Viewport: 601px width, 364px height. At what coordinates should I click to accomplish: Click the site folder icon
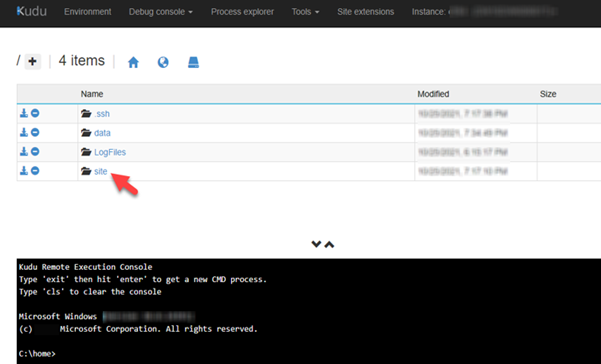(86, 171)
